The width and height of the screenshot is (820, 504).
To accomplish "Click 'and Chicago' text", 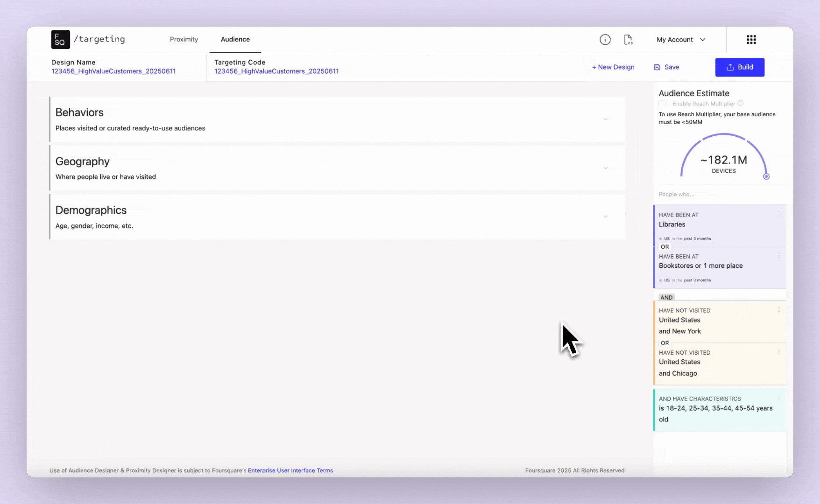I will [x=678, y=373].
